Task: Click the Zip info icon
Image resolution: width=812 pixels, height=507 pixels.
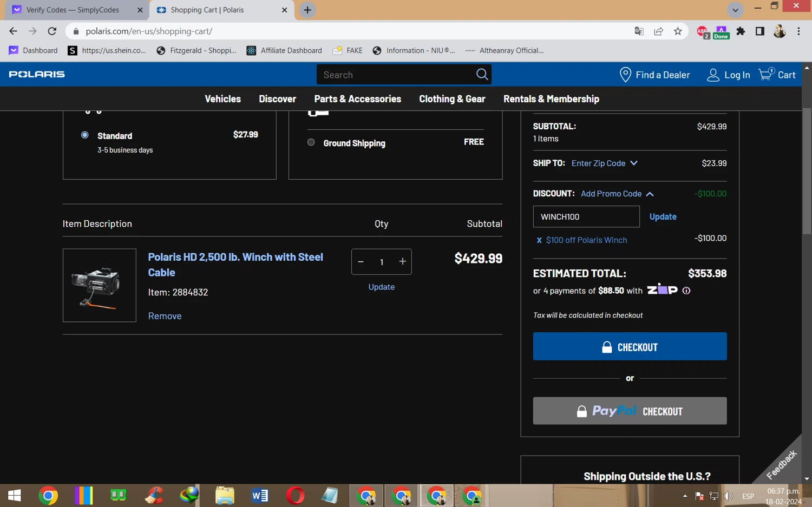Action: click(x=686, y=291)
